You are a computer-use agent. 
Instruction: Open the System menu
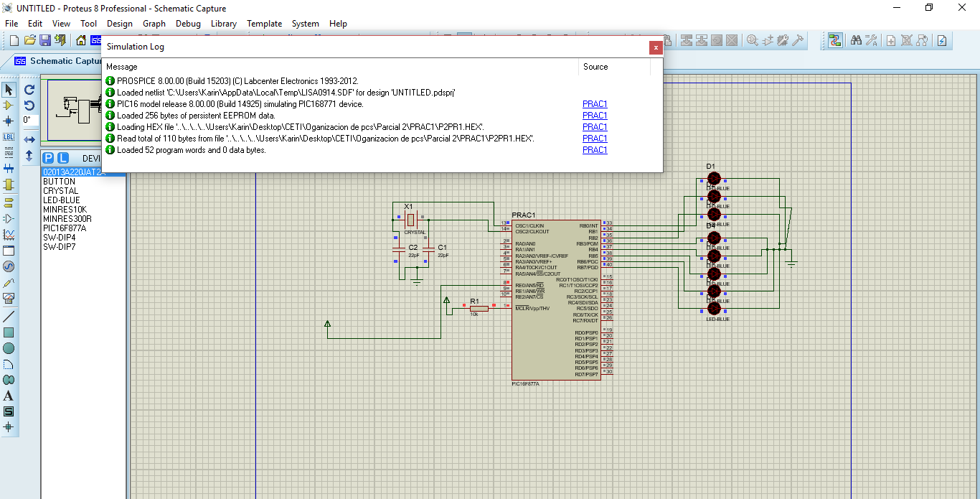[x=305, y=24]
